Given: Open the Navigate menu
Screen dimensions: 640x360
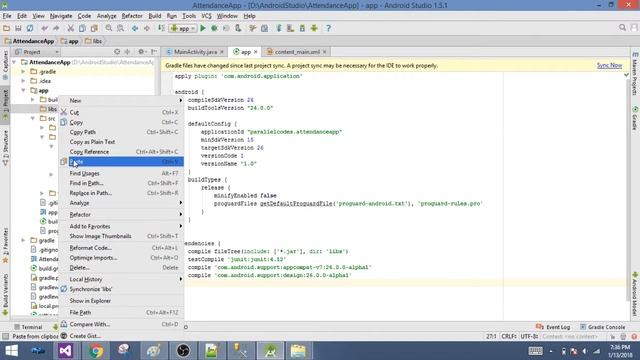Looking at the screenshot, I should [61, 16].
